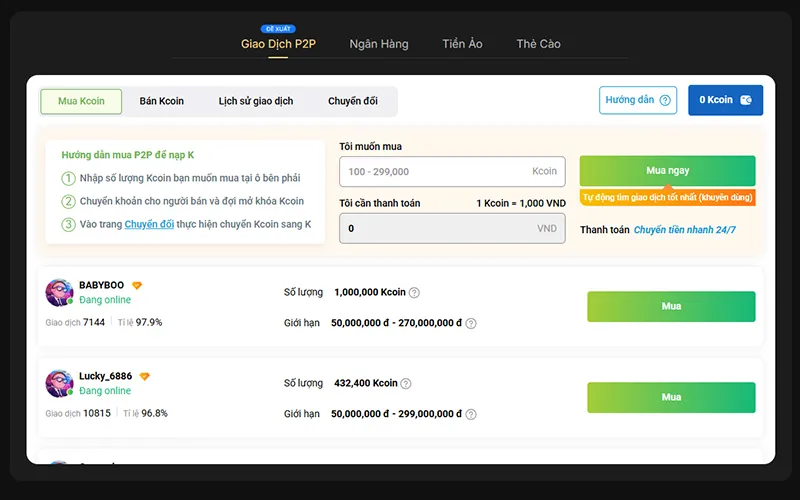Click BABYBOO's avatar image
This screenshot has width=800, height=500.
coord(59,292)
